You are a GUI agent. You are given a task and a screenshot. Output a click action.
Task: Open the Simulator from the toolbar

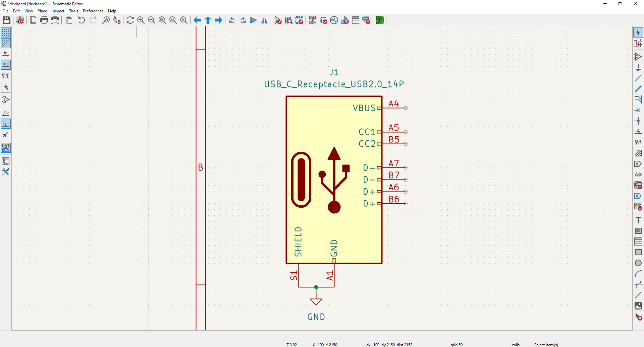pos(334,20)
